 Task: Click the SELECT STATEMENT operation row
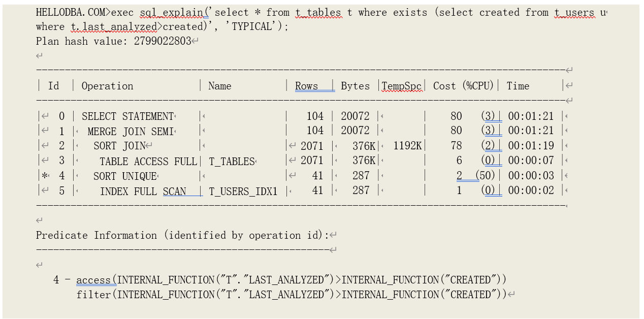pyautogui.click(x=127, y=116)
